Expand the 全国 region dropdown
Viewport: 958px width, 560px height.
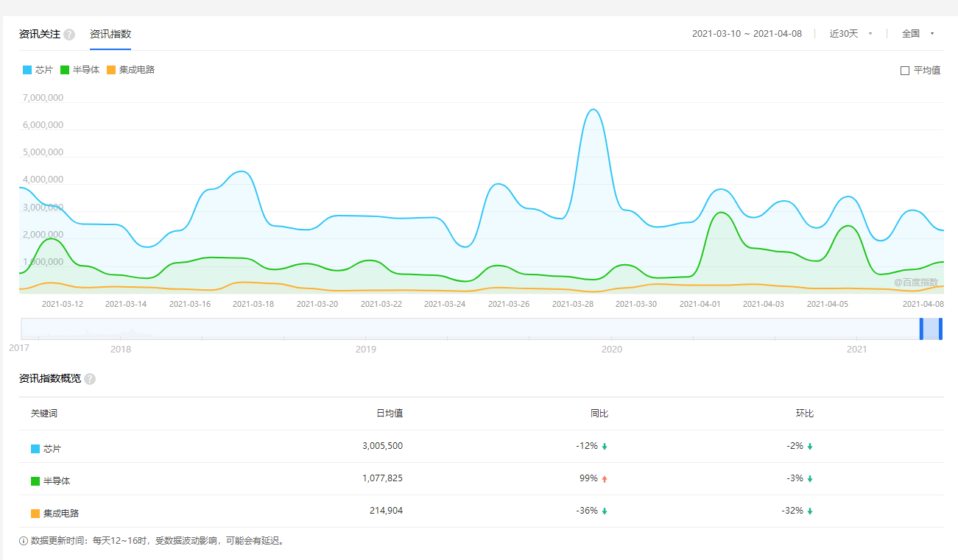click(918, 34)
